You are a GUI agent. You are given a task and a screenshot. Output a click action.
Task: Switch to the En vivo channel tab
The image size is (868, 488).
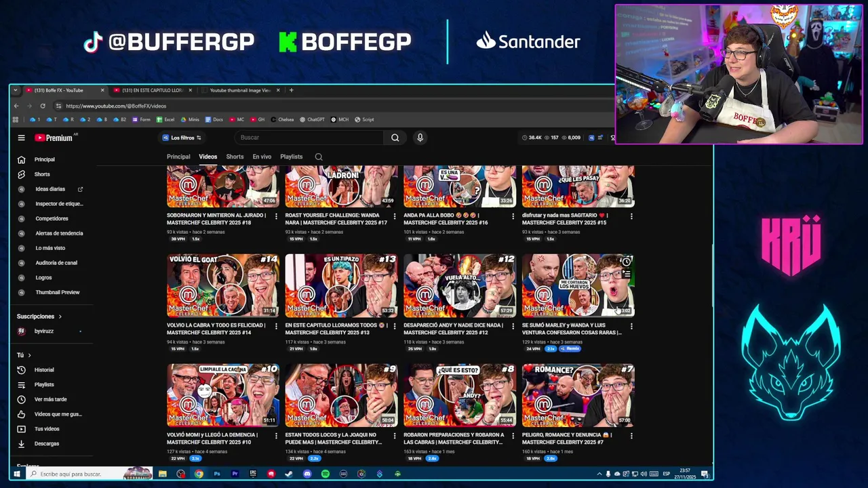click(x=262, y=157)
